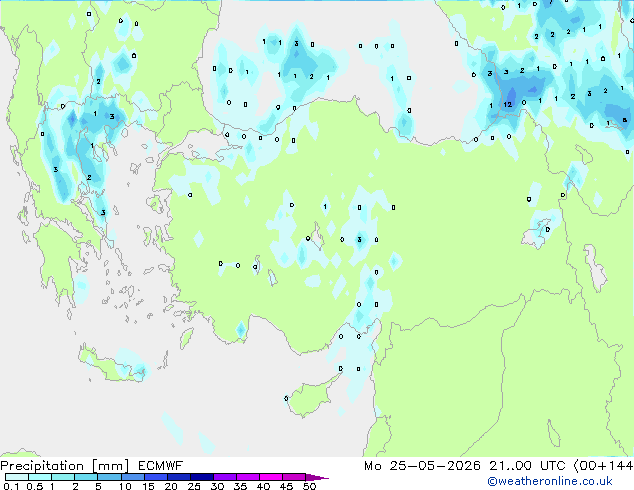Click the 1–2 mm legend color swatch

63,477
